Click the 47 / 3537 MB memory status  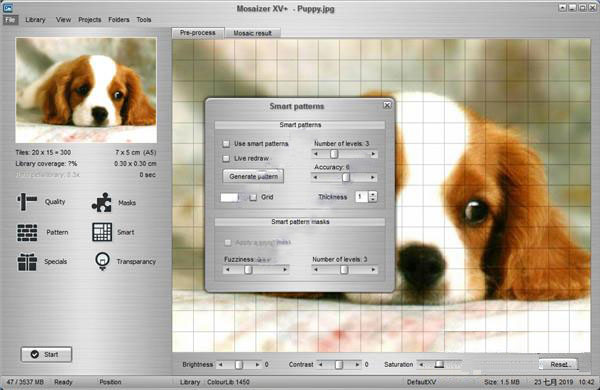click(x=25, y=382)
